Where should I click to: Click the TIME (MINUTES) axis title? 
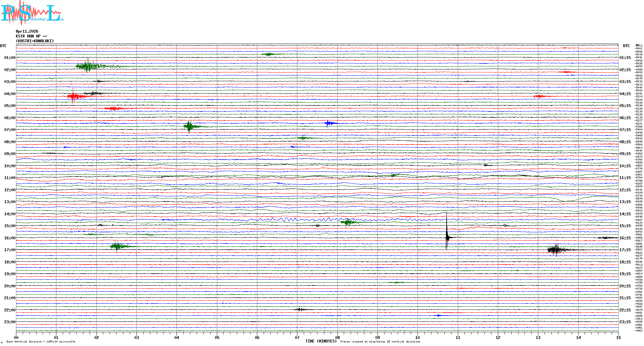(x=321, y=341)
